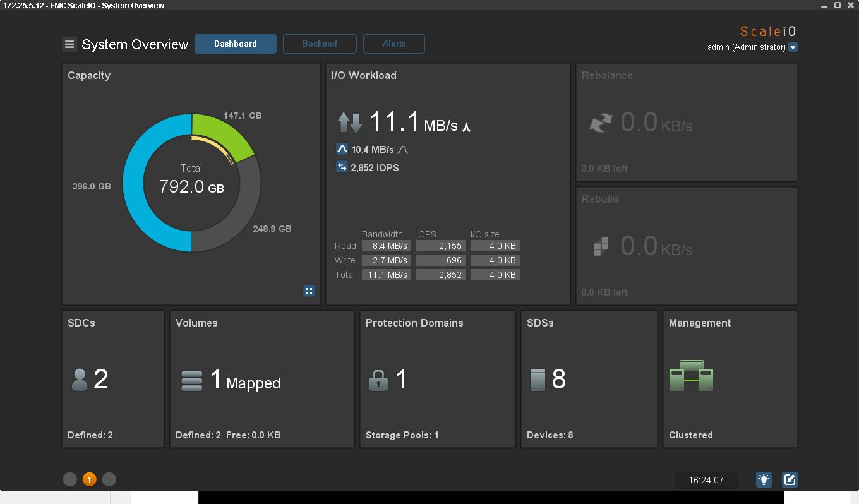Click "Free: 0.0 KB" in the Volumes tile
Viewport: 859px width, 504px height.
tap(253, 435)
